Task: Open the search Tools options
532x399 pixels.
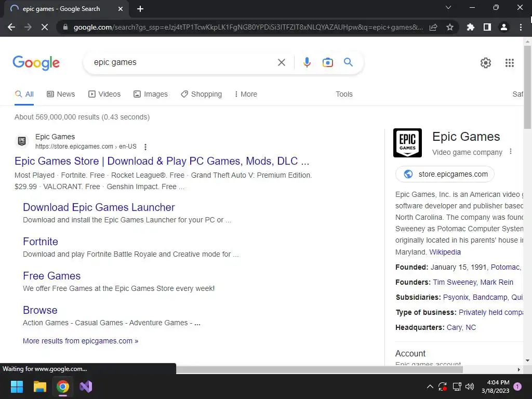Action: 344,94
